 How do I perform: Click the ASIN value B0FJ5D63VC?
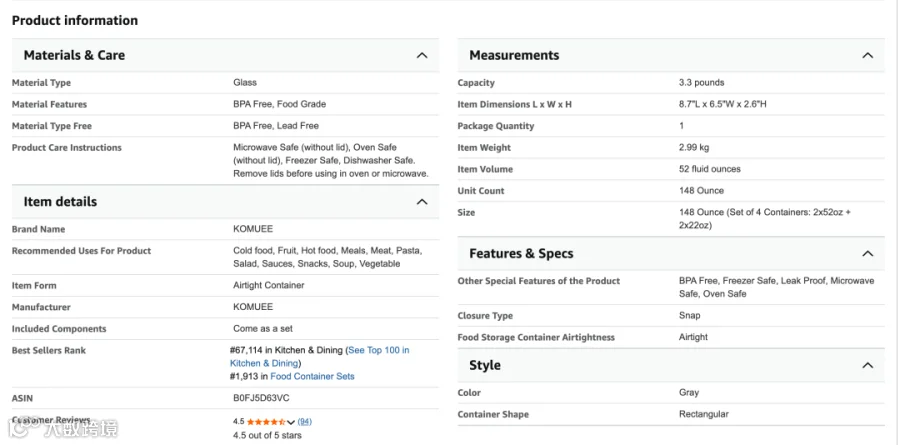pos(261,398)
